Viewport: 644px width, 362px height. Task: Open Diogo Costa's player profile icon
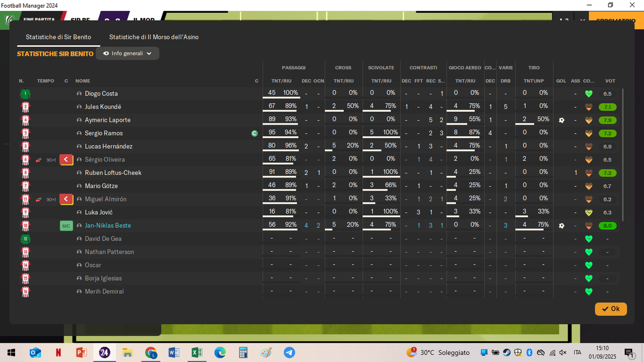79,94
